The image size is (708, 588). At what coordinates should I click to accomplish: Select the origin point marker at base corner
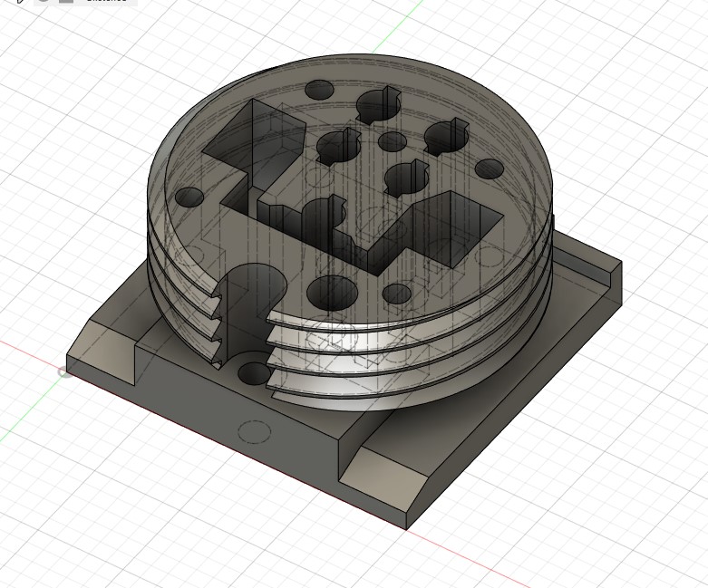pos(64,371)
